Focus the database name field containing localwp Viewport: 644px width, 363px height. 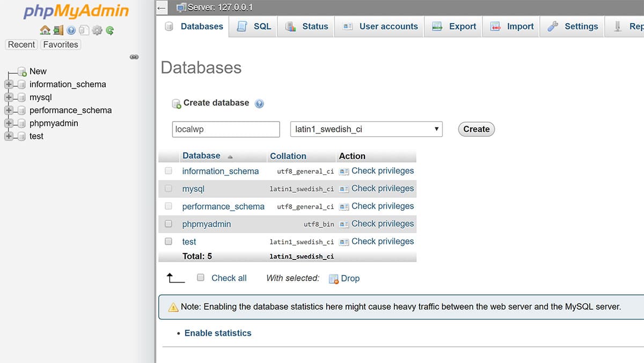[226, 129]
